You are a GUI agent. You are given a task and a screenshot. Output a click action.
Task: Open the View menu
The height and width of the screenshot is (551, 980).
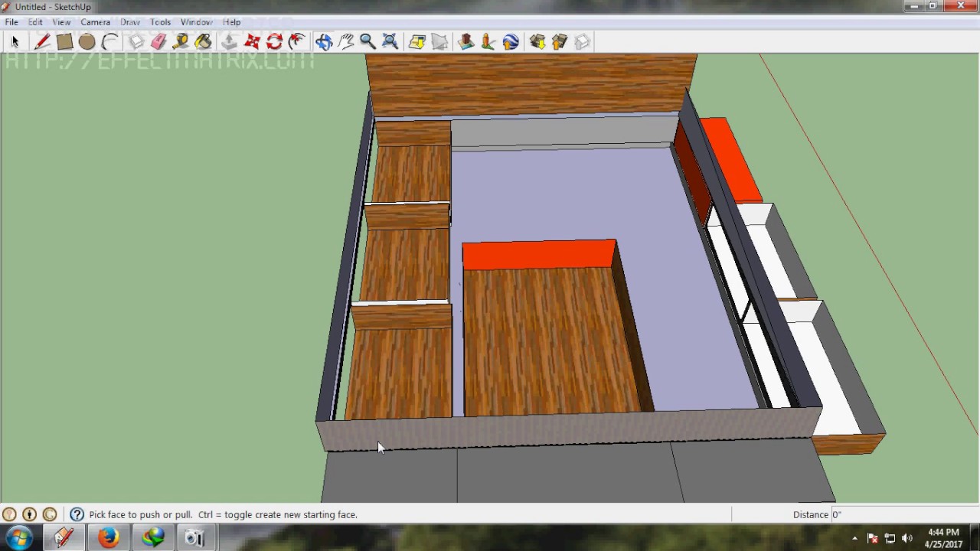(61, 22)
